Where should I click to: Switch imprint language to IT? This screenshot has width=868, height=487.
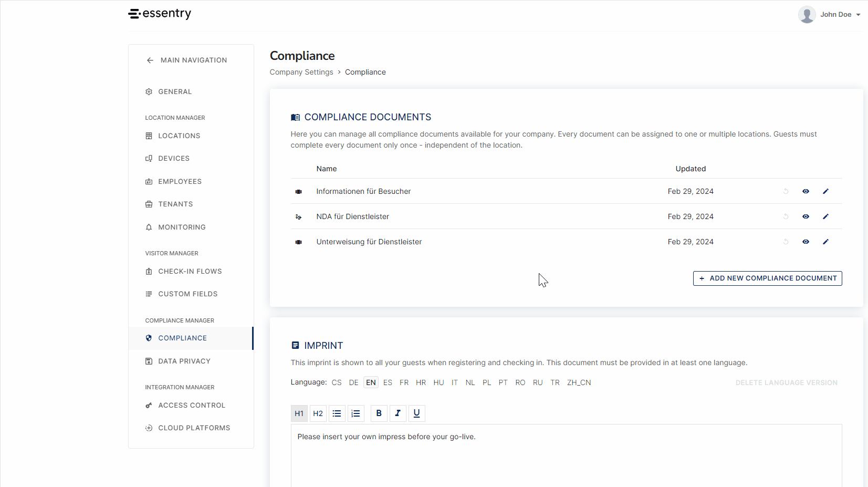(x=455, y=383)
